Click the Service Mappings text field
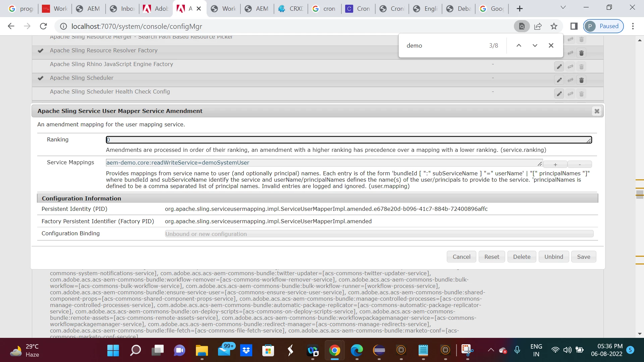Screen dimensions: 644x362 [322, 163]
